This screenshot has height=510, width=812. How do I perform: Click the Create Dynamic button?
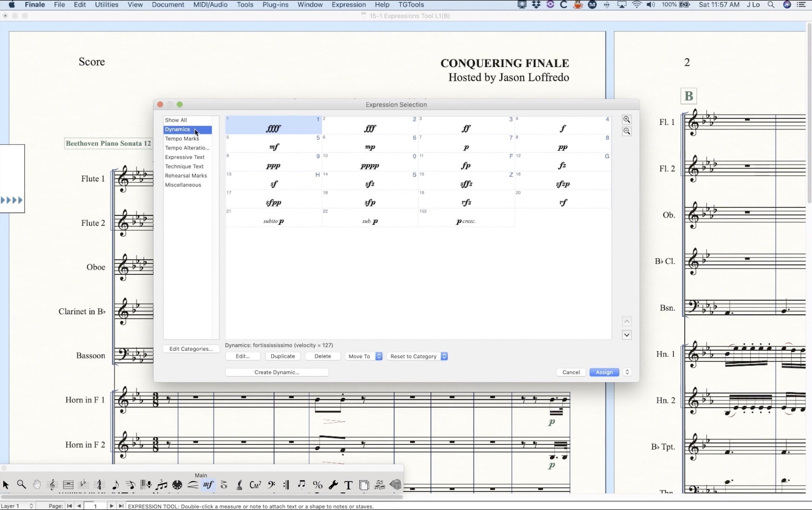click(277, 372)
